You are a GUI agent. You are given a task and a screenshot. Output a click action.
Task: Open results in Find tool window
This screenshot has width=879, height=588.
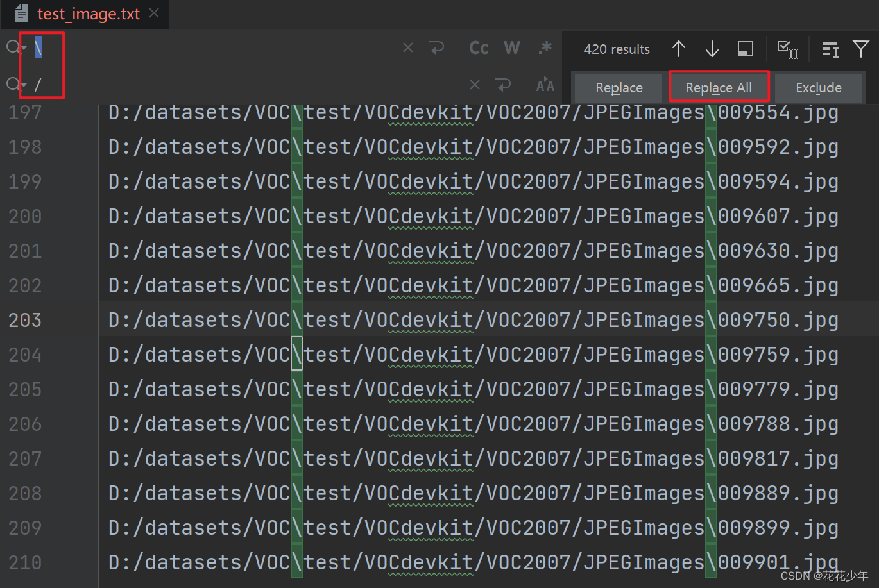746,49
